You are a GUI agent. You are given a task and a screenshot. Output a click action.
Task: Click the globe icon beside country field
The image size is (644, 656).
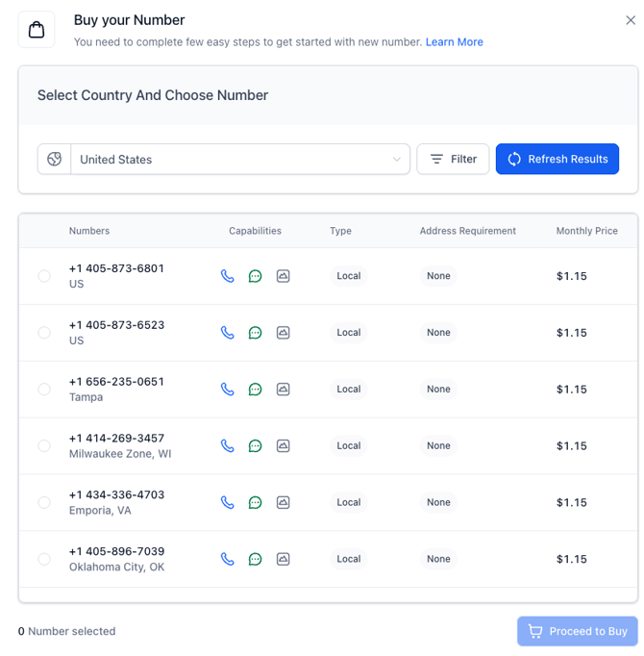(x=55, y=160)
